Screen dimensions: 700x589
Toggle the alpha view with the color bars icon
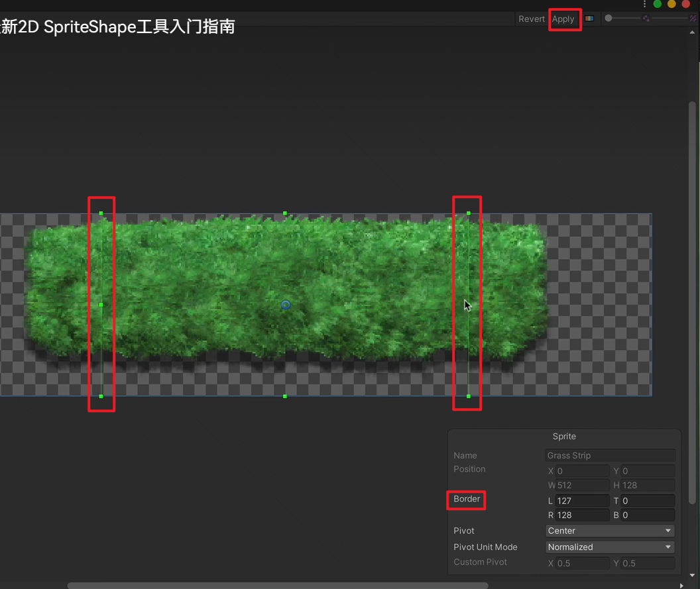590,18
